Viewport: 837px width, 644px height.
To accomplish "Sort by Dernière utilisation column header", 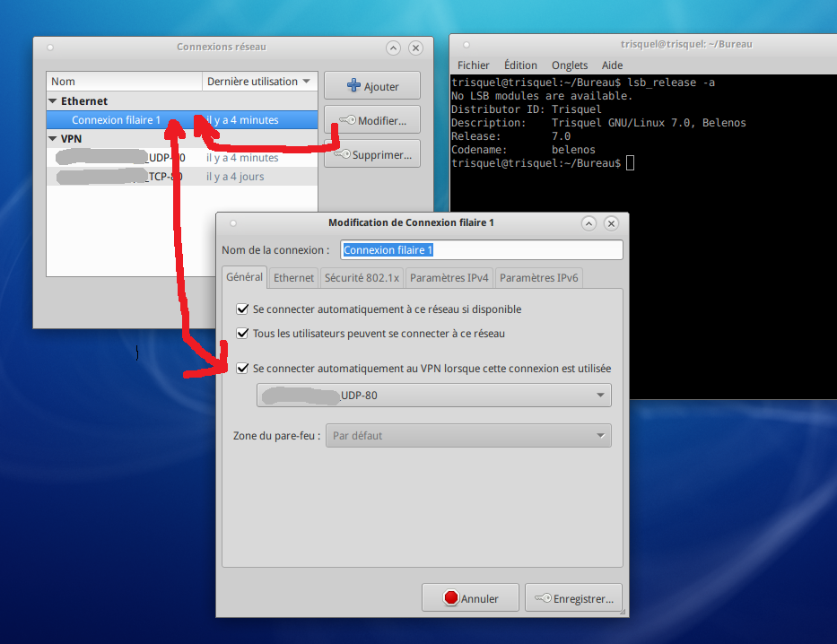I will tap(259, 81).
